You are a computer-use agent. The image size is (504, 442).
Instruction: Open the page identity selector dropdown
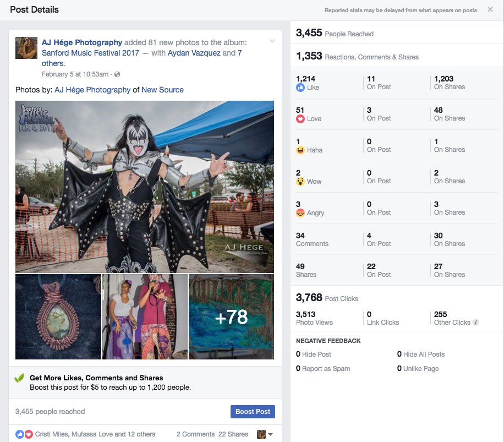tap(265, 434)
